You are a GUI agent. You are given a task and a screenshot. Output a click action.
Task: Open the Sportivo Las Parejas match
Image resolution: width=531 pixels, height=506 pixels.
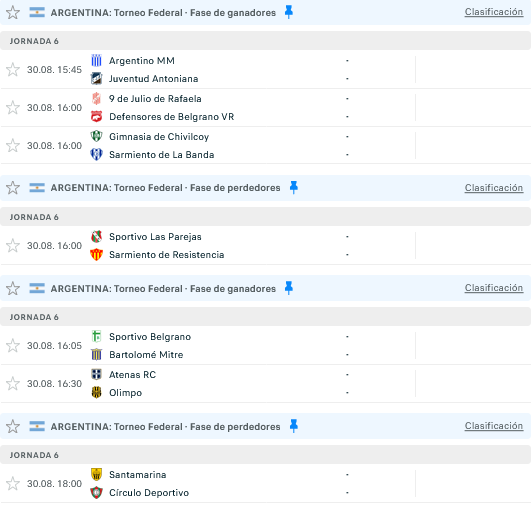pos(266,246)
